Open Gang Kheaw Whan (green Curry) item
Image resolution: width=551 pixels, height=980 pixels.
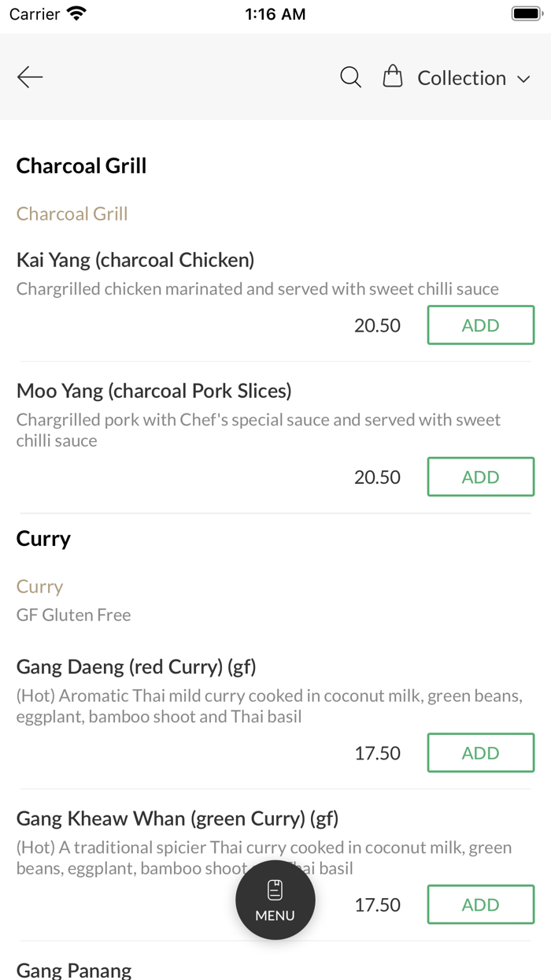click(177, 819)
